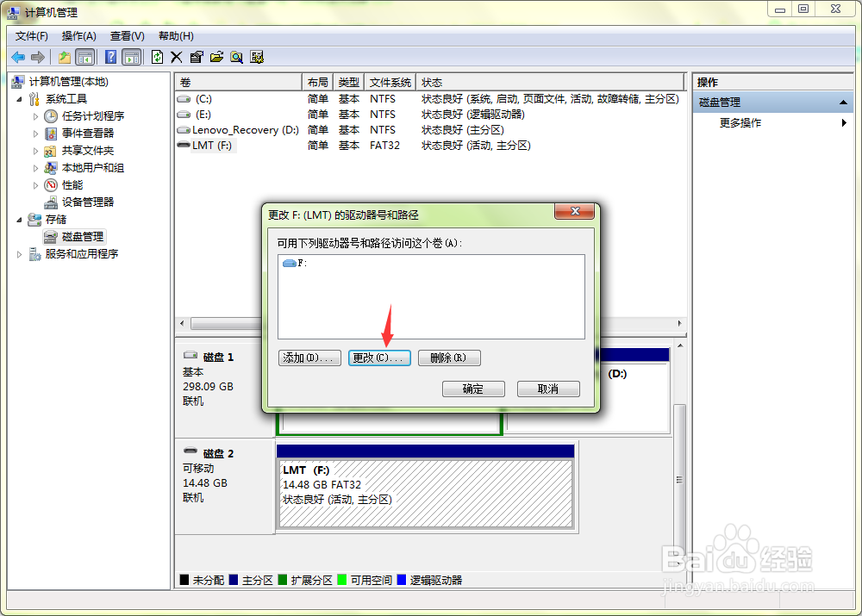The width and height of the screenshot is (862, 616).
Task: Click the Open folder toolbar icon
Action: pyautogui.click(x=216, y=57)
